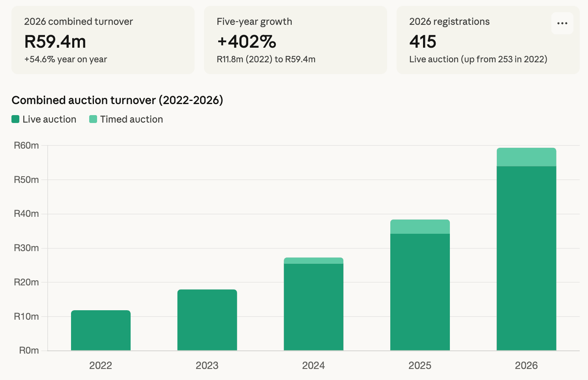588x380 pixels.
Task: Click the '+54.6% year on year' text
Action: [x=66, y=59]
